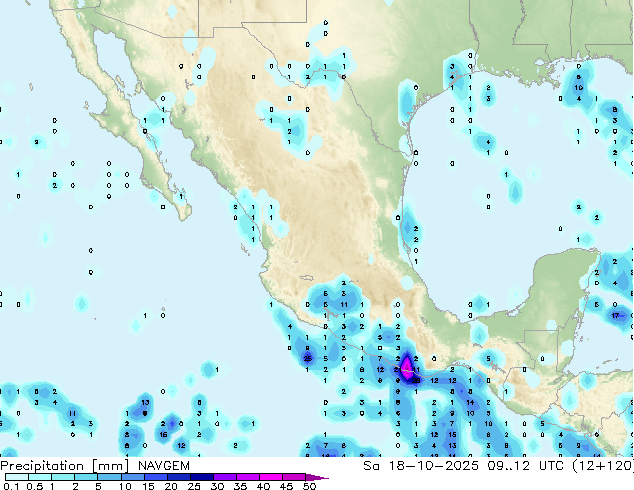Click the 1–2 mm legend color swatch
Screen dimensions: 634x490
pos(63,477)
